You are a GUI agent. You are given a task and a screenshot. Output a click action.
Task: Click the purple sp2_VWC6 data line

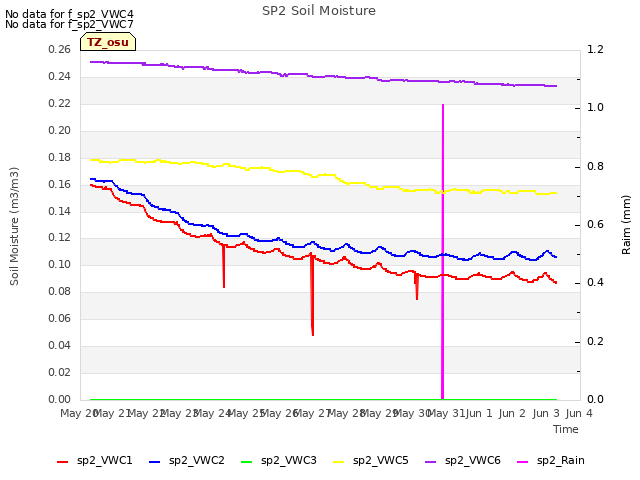click(x=322, y=76)
